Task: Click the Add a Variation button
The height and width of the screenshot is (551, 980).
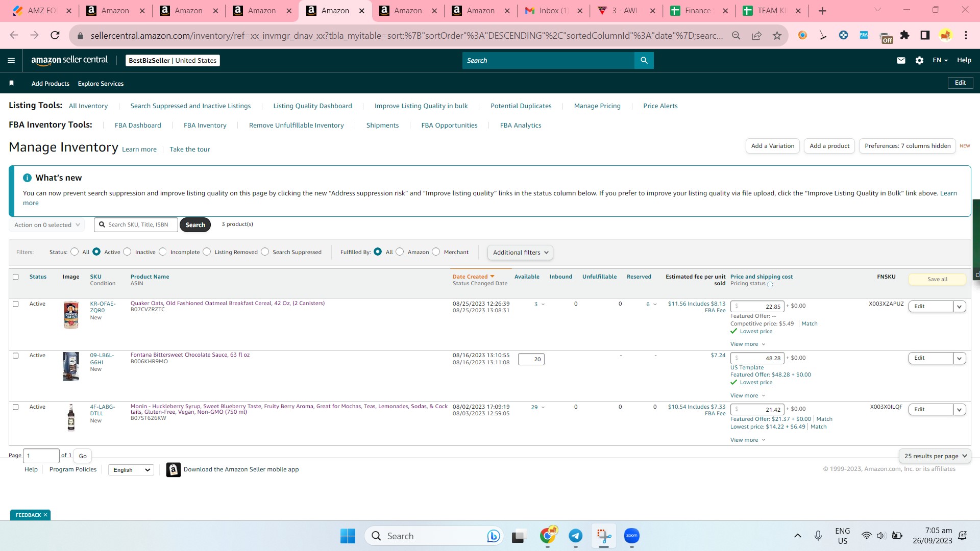Action: coord(773,146)
